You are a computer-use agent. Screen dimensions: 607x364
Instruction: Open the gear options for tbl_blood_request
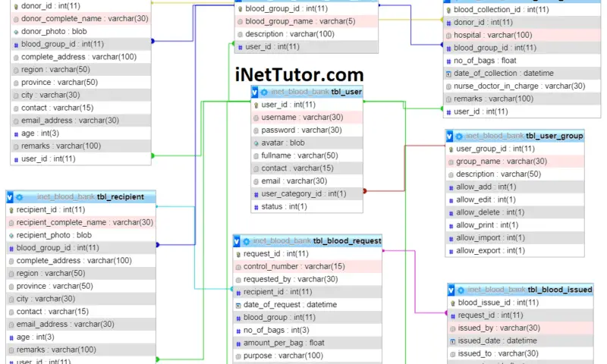247,241
